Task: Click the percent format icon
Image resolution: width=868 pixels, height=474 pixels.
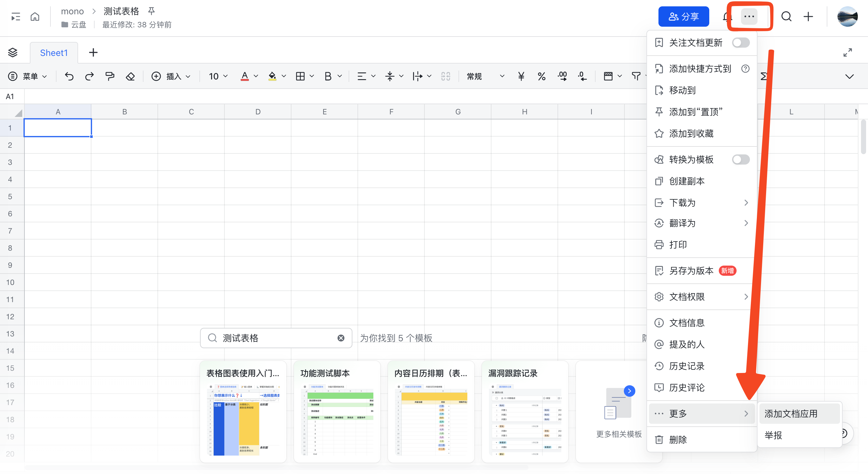Action: 541,77
